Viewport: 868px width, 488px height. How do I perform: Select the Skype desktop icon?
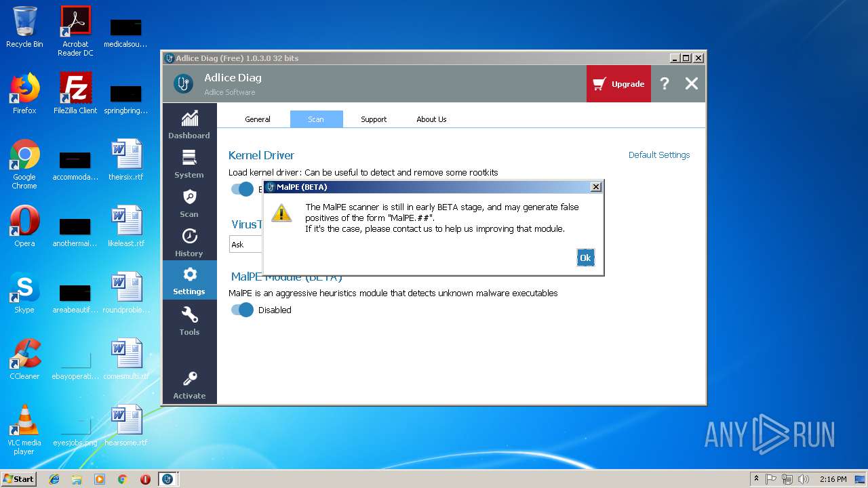pyautogui.click(x=24, y=293)
